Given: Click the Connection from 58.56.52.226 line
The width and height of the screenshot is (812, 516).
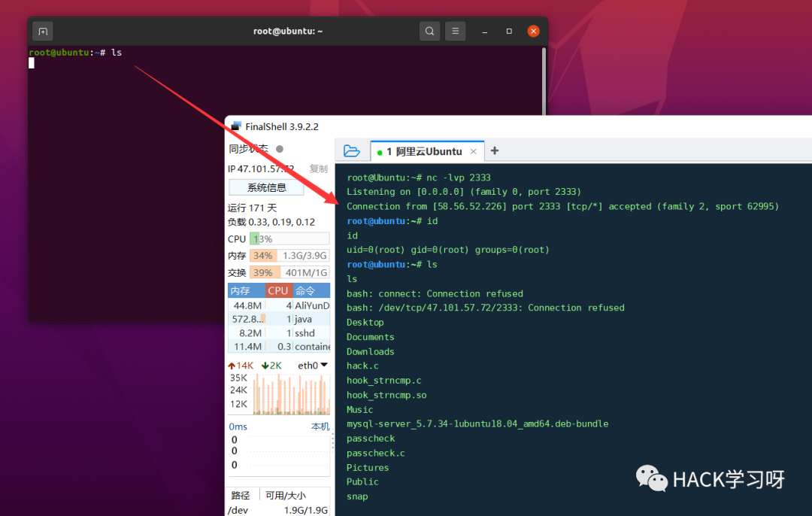Looking at the screenshot, I should 563,206.
